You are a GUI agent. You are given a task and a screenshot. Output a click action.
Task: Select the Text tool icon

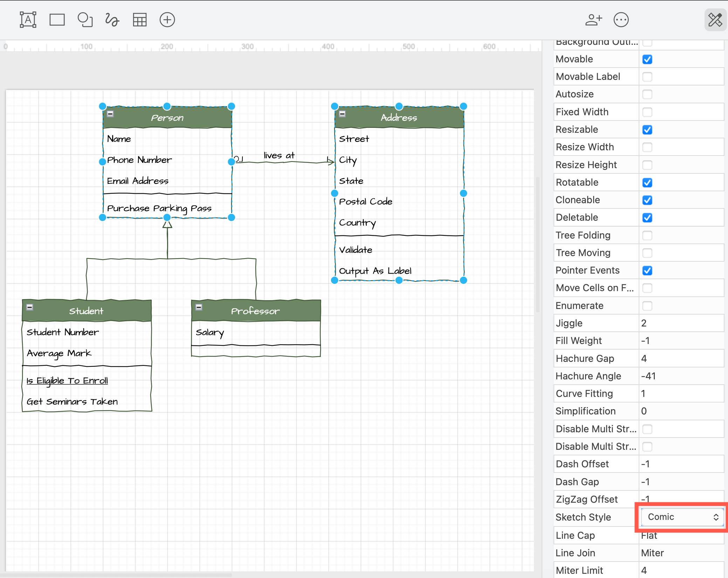coord(28,20)
